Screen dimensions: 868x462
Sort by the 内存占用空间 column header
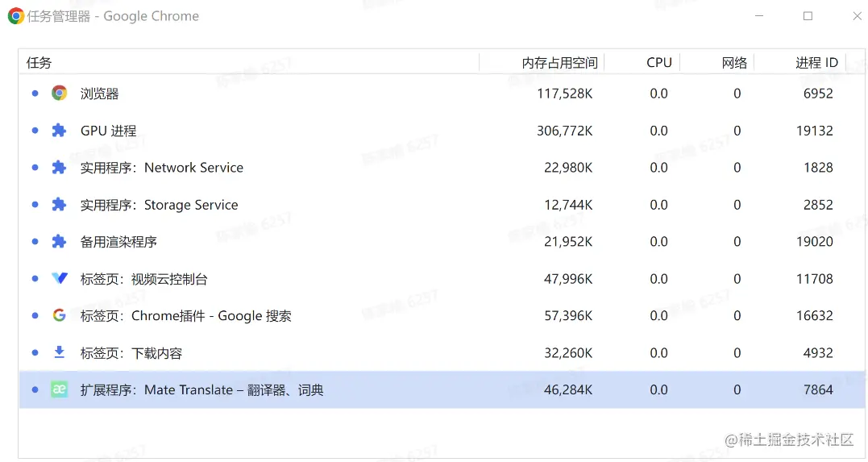point(542,63)
